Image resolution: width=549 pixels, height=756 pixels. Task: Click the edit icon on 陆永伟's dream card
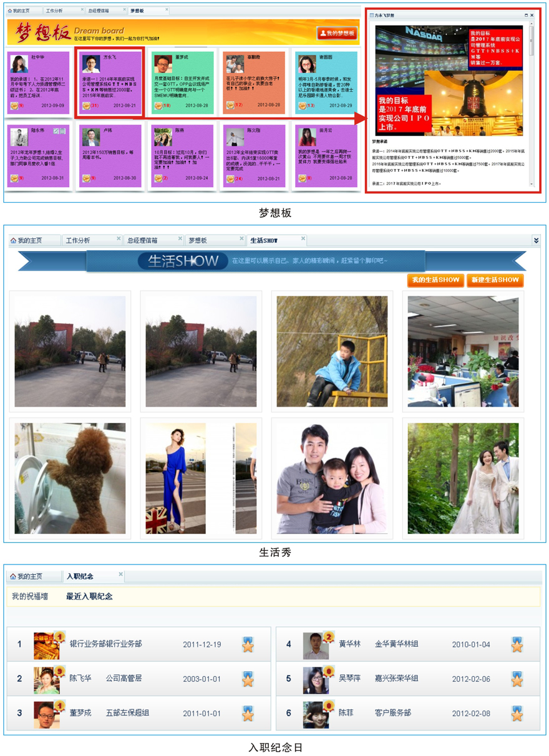coord(56,132)
